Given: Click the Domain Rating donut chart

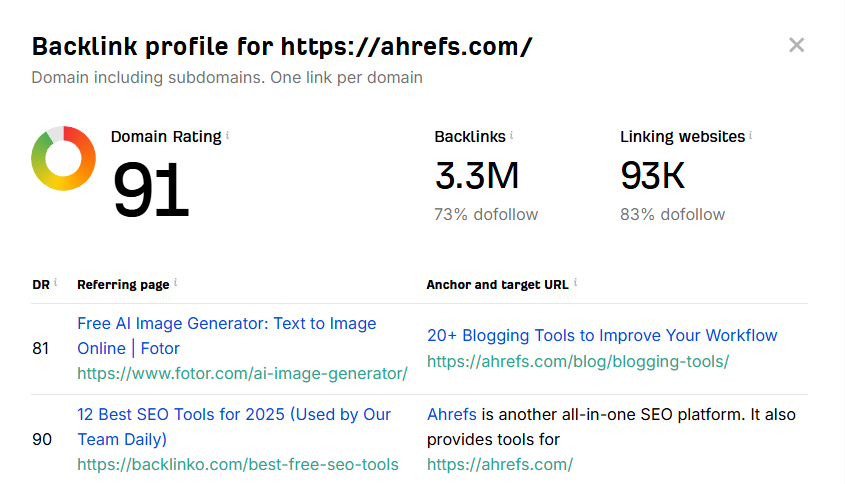Looking at the screenshot, I should tap(64, 158).
